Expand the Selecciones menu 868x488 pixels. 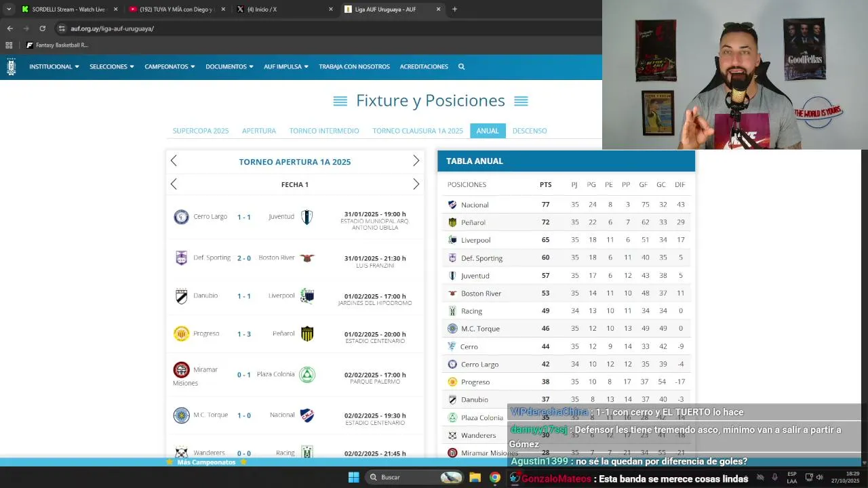(112, 66)
